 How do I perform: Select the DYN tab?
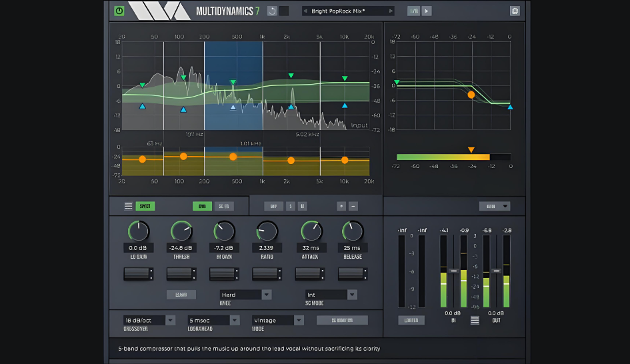(x=201, y=207)
